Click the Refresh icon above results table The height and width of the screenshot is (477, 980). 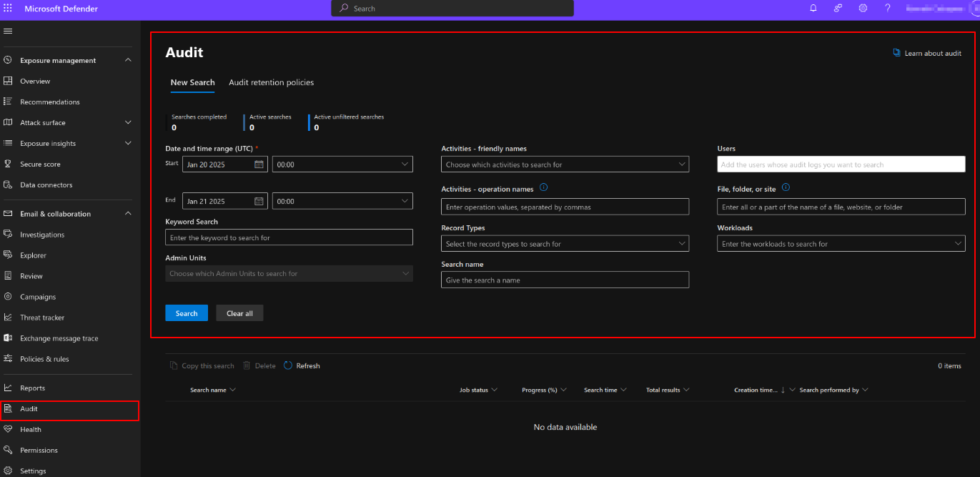click(288, 365)
